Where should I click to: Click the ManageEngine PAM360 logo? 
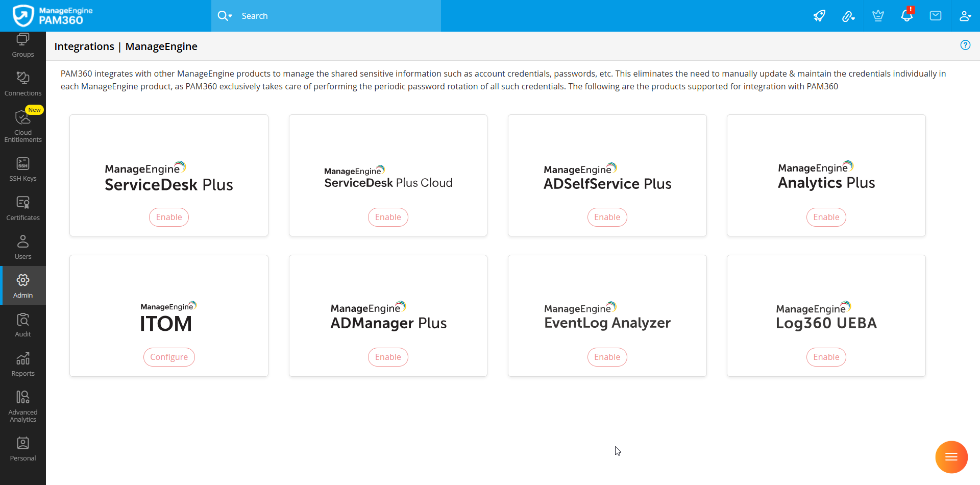[x=53, y=16]
